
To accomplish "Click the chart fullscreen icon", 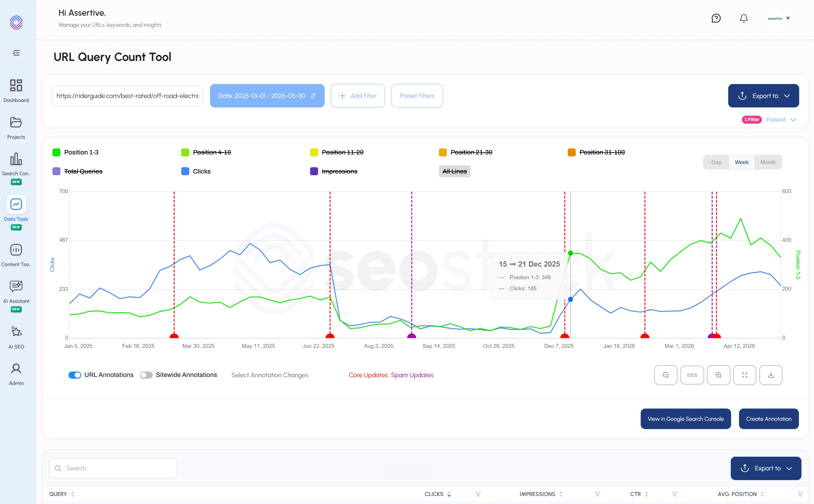I will pyautogui.click(x=745, y=375).
